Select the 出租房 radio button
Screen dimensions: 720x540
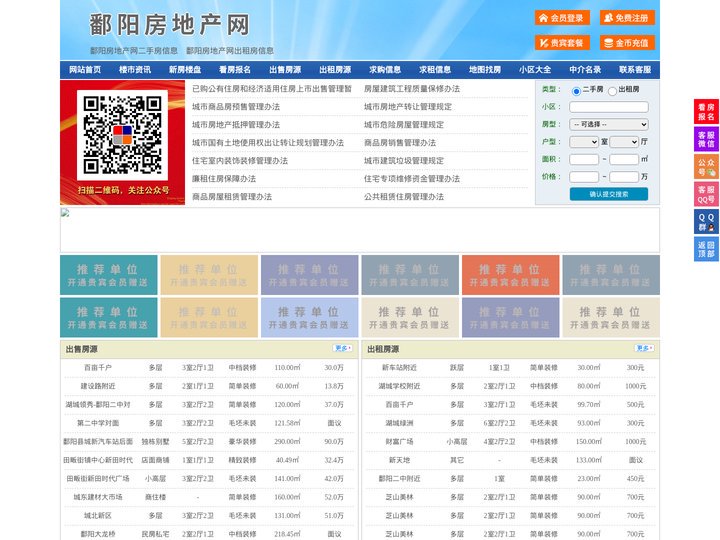(x=612, y=91)
